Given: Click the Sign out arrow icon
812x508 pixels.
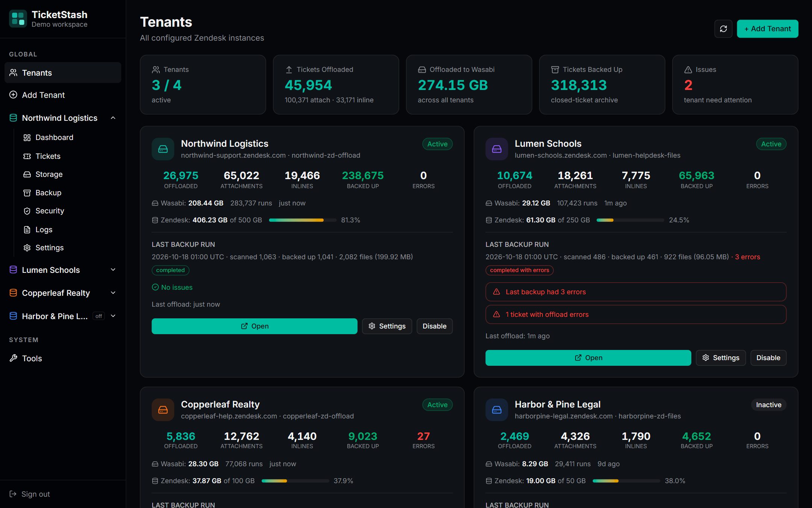Looking at the screenshot, I should point(13,494).
